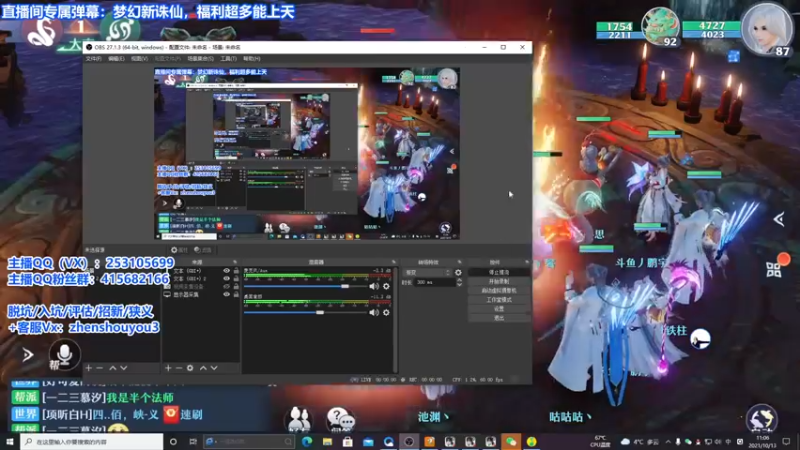Toggle lock of 视频采集设备 source

coord(236,286)
